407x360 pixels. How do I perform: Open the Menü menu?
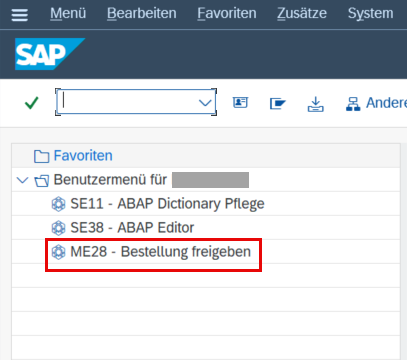click(68, 13)
